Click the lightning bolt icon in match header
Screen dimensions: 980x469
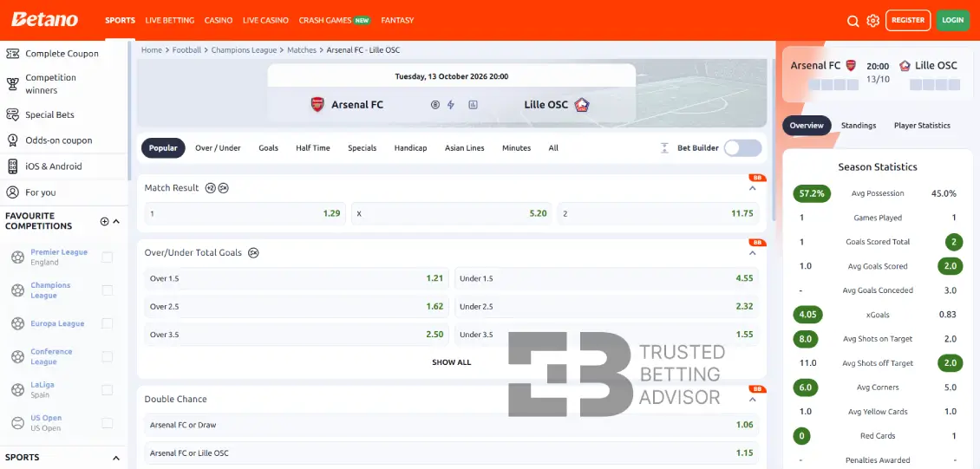coord(451,105)
